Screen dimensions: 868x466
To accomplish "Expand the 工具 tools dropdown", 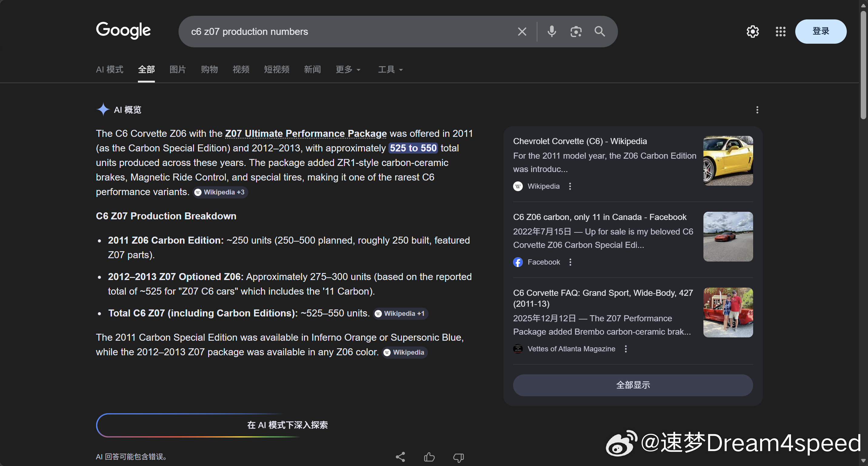I will [x=390, y=69].
